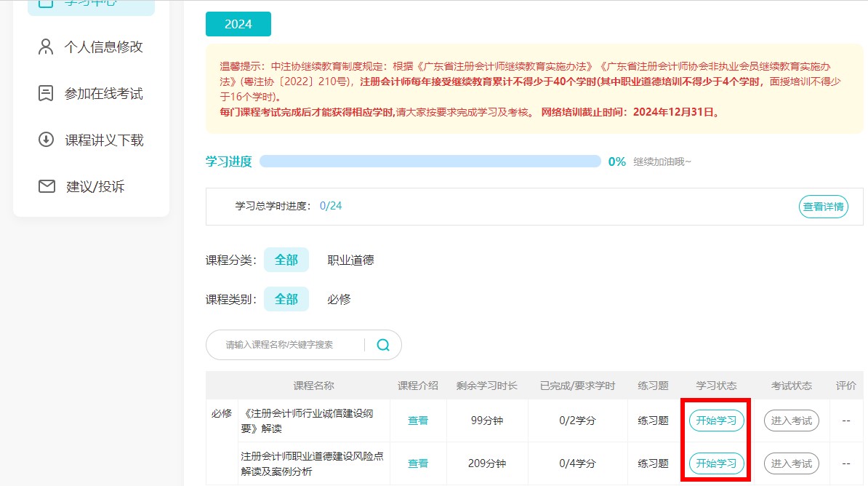Select the exam document icon for 参加在线考试
868x486 pixels.
(45, 92)
